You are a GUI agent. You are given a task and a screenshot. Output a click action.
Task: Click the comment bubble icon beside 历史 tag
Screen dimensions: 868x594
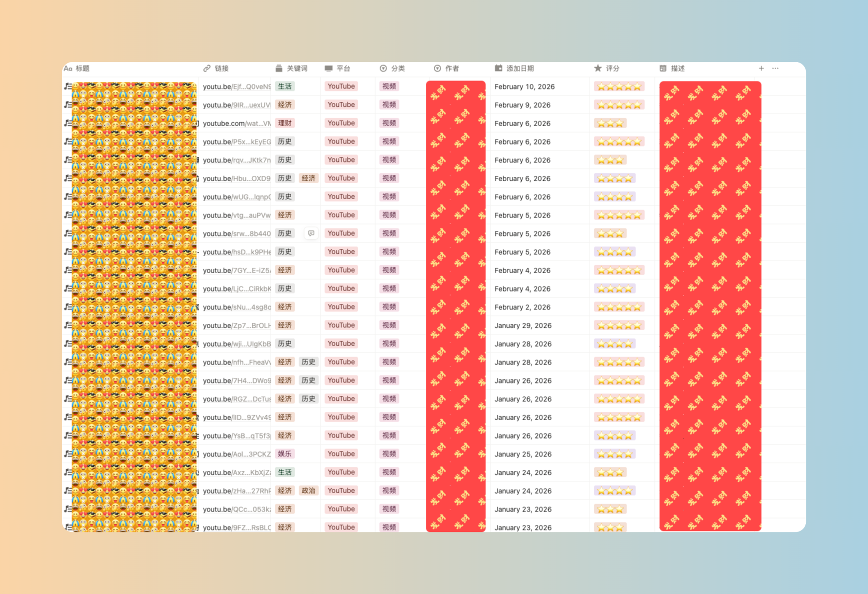pyautogui.click(x=311, y=233)
